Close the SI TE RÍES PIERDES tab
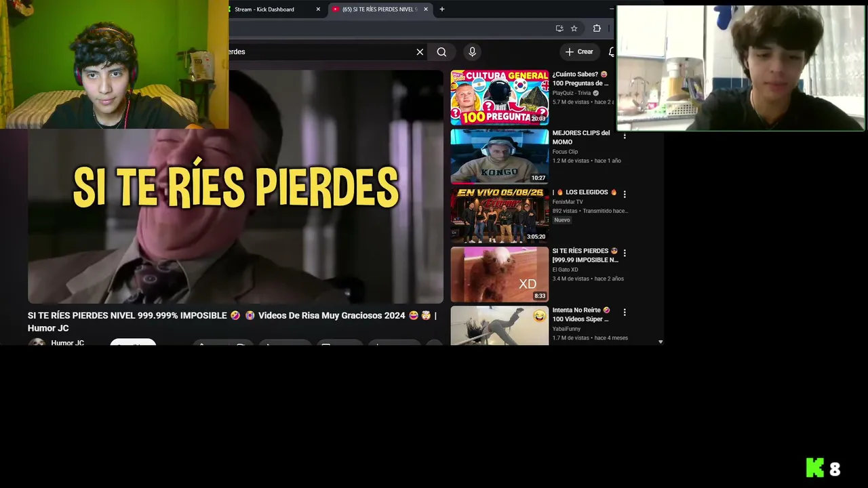The image size is (868, 488). coord(426,9)
